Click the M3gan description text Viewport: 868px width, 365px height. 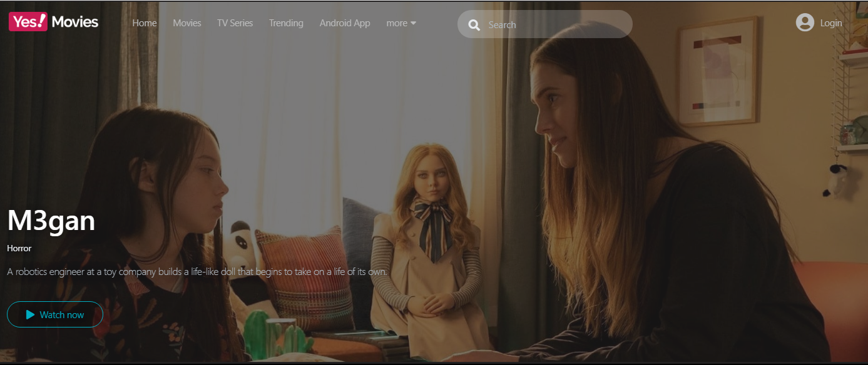pos(198,272)
